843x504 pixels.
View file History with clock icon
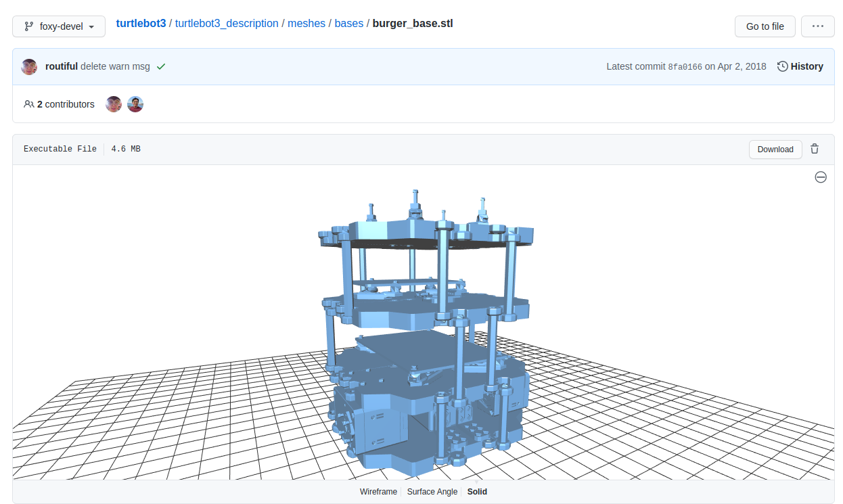800,66
